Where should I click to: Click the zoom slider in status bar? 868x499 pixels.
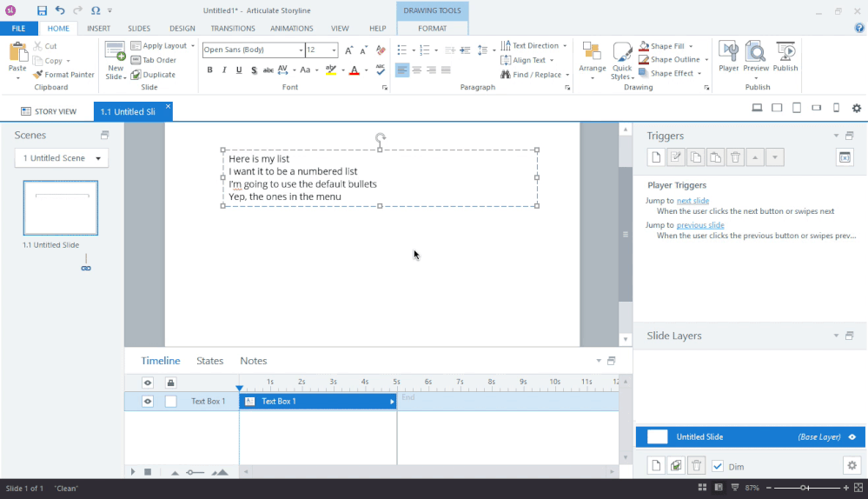pos(805,489)
